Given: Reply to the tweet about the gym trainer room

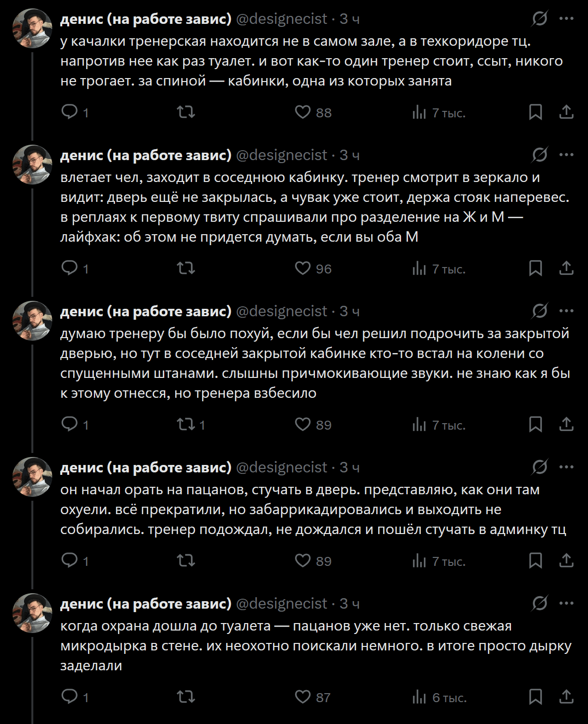Looking at the screenshot, I should [70, 112].
